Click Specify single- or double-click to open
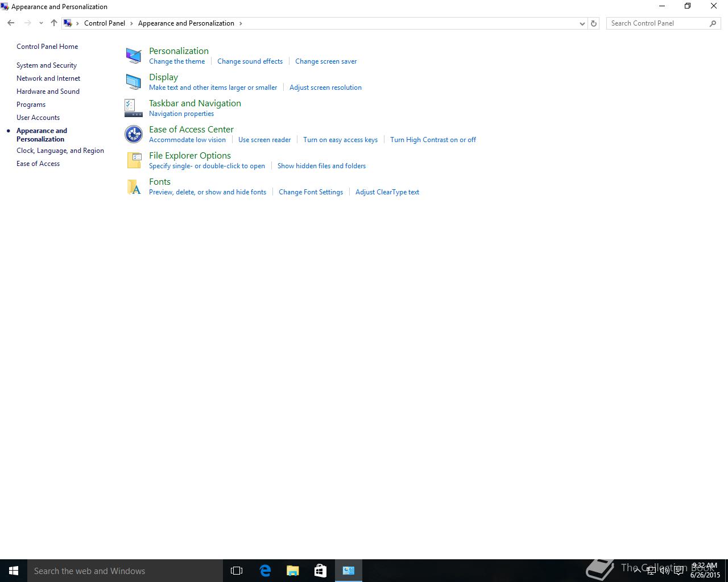 point(207,166)
